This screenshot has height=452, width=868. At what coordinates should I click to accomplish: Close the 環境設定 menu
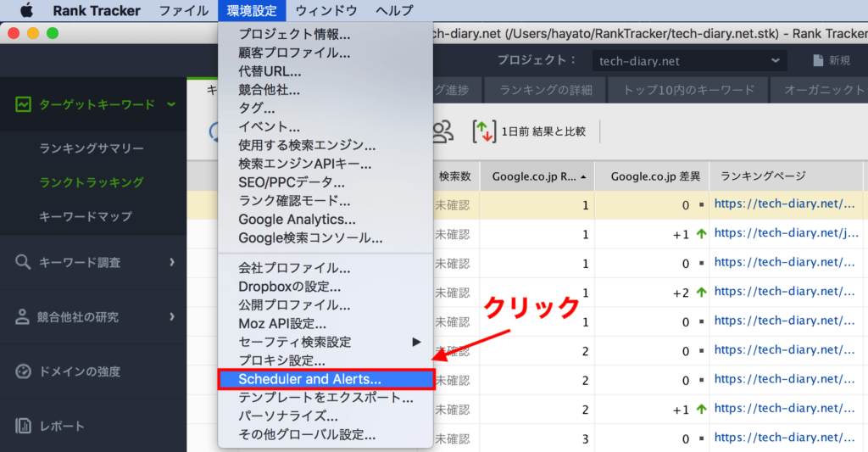pyautogui.click(x=252, y=10)
